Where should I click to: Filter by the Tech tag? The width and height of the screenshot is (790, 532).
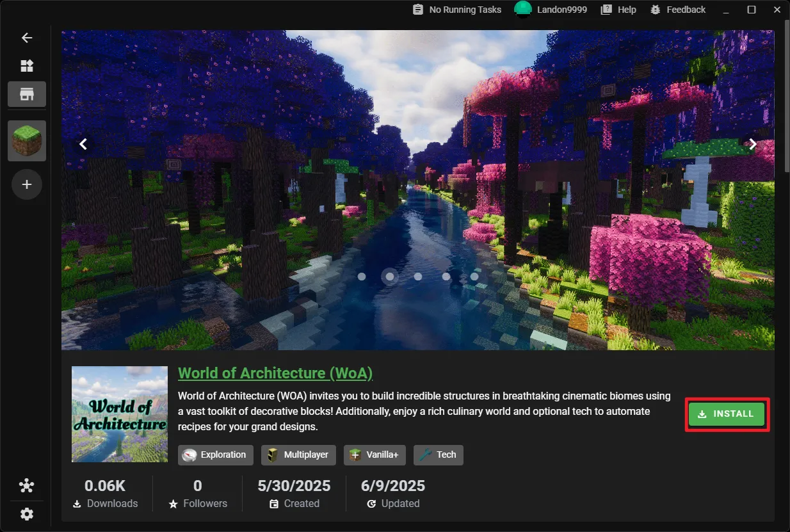point(439,455)
